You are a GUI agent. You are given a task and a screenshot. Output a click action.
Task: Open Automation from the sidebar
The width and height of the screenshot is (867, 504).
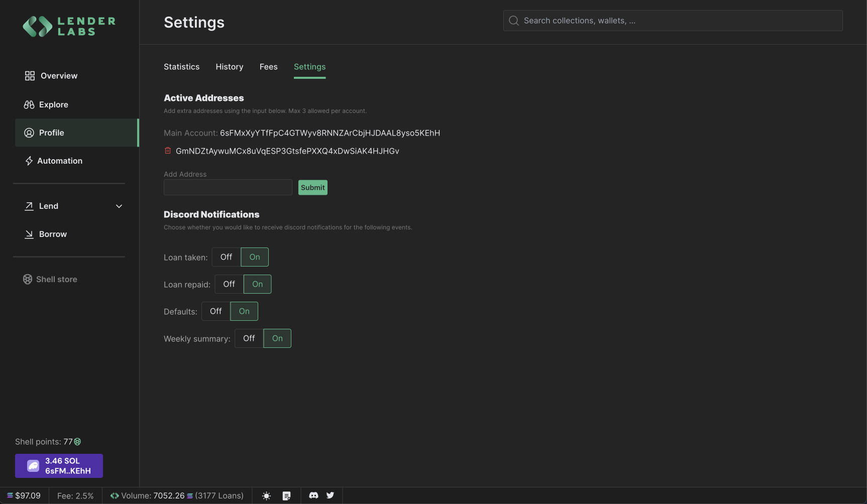[x=59, y=161]
